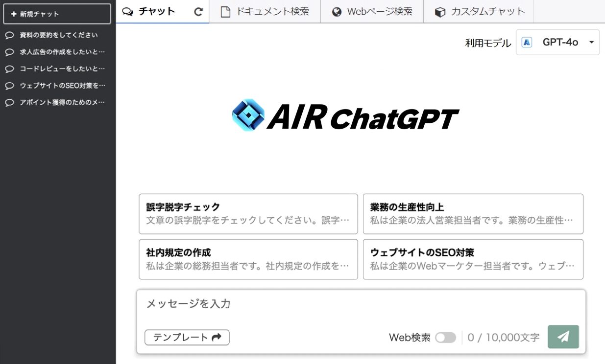Click the paper plane send icon
This screenshot has height=364, width=605.
[563, 337]
